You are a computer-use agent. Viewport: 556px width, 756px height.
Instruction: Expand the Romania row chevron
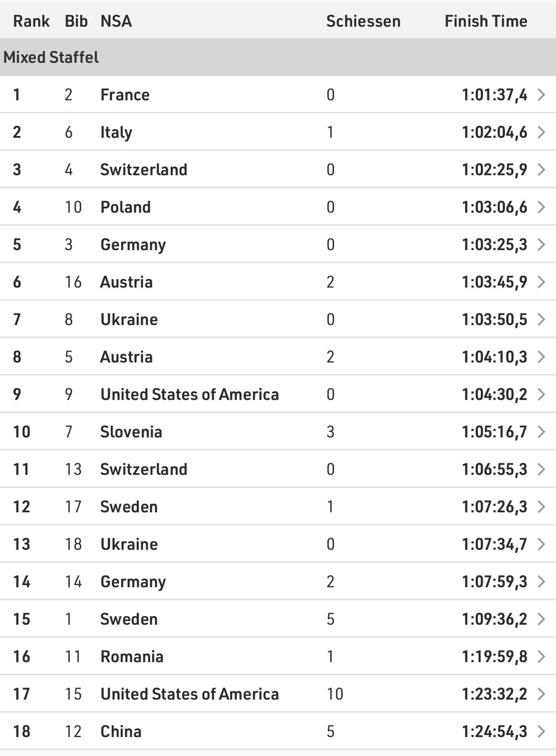pyautogui.click(x=541, y=656)
